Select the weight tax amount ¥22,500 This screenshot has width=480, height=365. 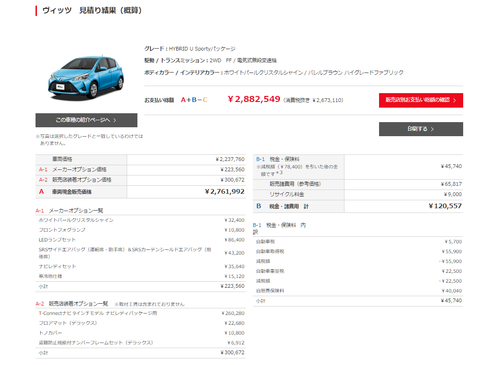pyautogui.click(x=452, y=271)
